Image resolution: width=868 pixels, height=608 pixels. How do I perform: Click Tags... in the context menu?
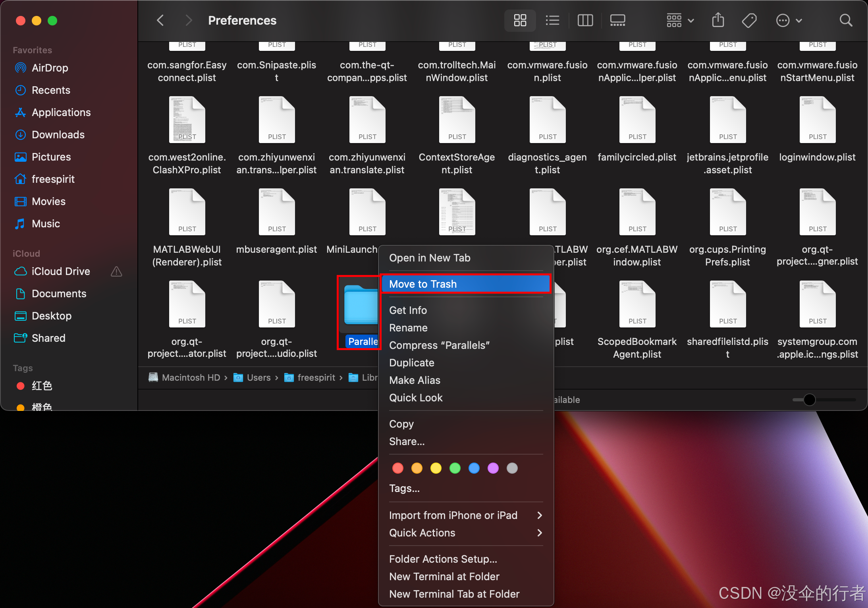404,488
